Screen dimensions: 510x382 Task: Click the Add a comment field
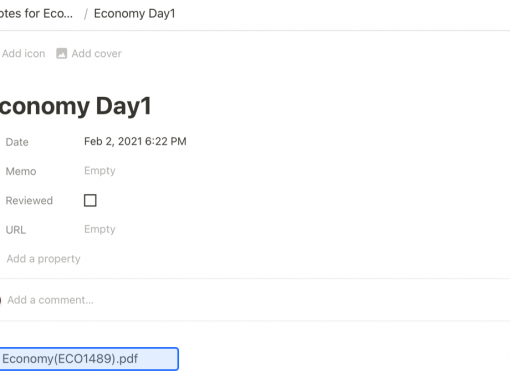pyautogui.click(x=50, y=300)
